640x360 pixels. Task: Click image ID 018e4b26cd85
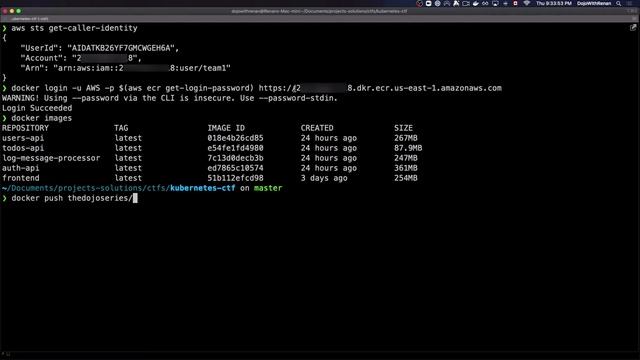235,138
